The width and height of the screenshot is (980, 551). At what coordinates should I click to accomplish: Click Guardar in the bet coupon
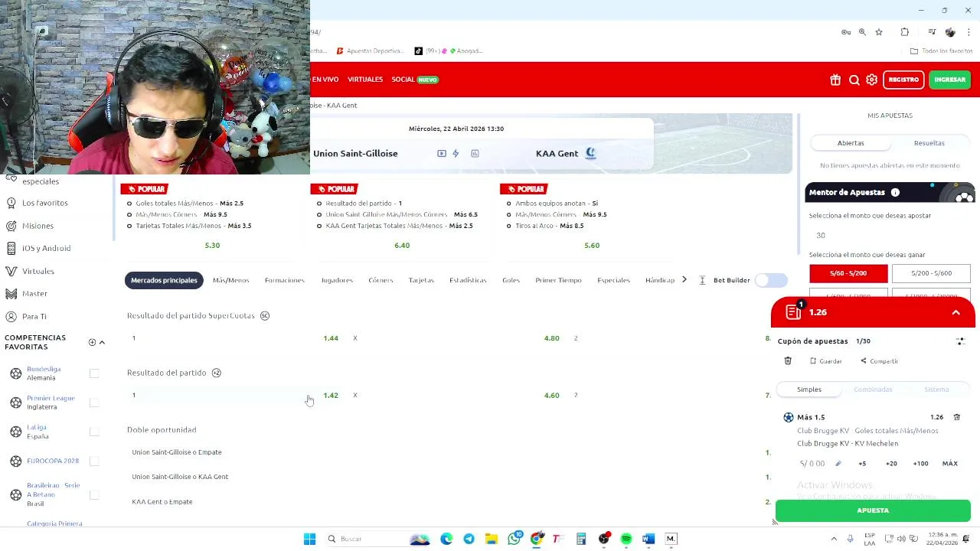coord(825,361)
